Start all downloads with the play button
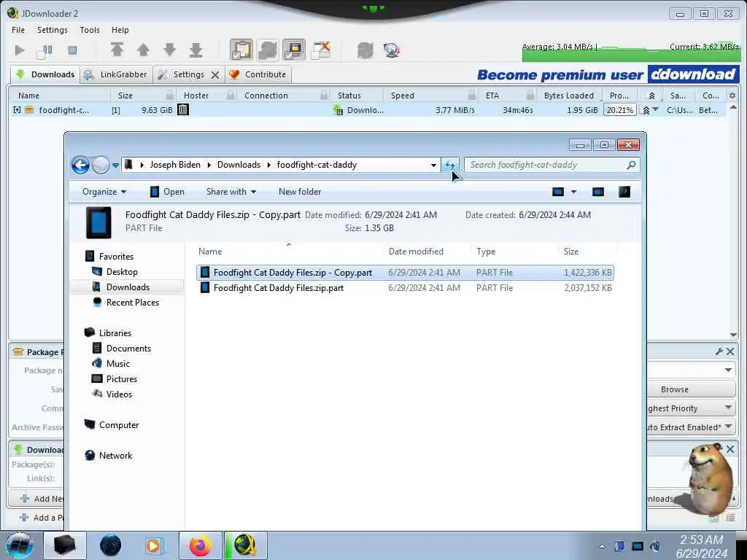 [20, 50]
